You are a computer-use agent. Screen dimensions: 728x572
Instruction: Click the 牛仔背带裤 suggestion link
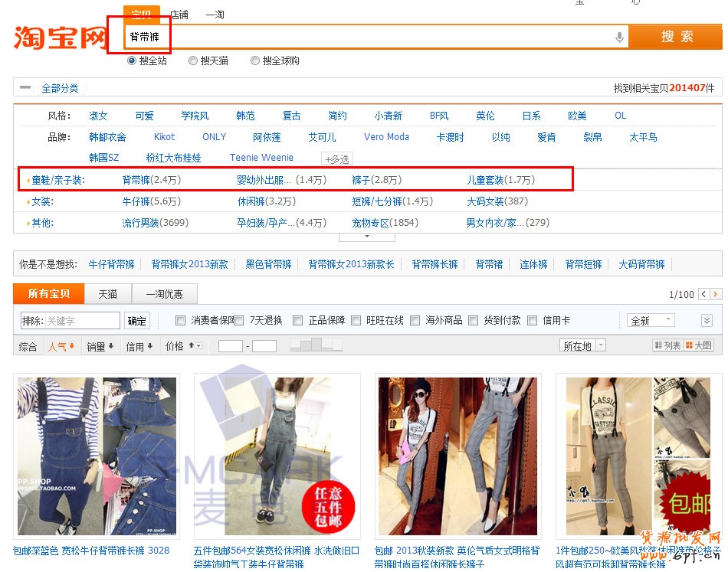112,264
